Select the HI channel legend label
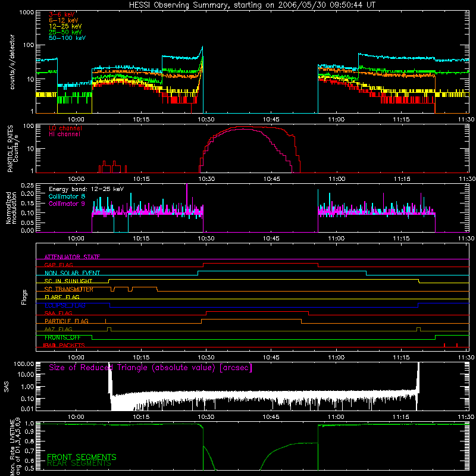This screenshot has height=476, width=476. [x=64, y=134]
